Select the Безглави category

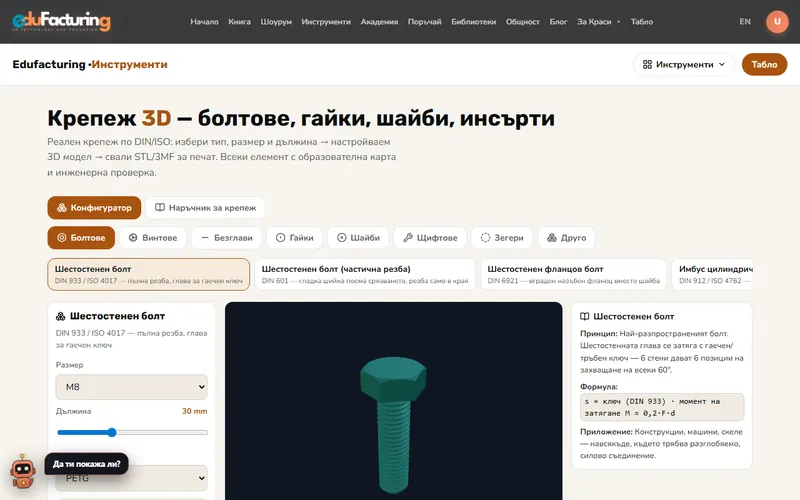click(x=227, y=238)
